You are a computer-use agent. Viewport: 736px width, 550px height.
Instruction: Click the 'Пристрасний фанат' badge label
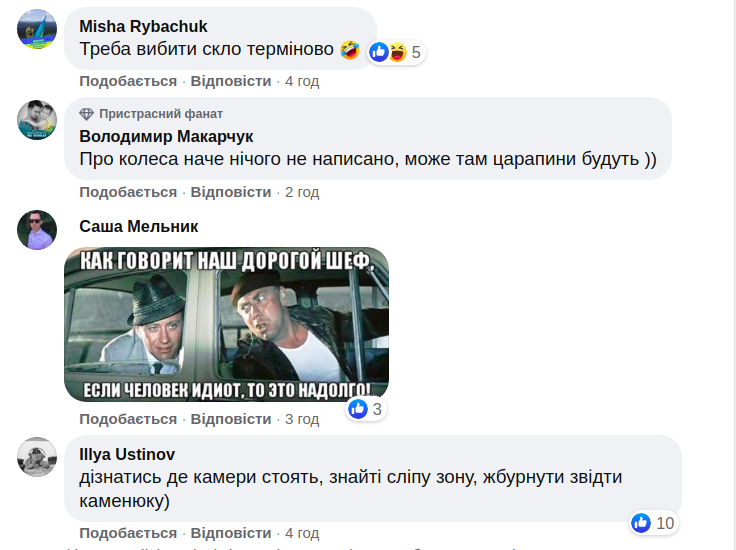160,114
